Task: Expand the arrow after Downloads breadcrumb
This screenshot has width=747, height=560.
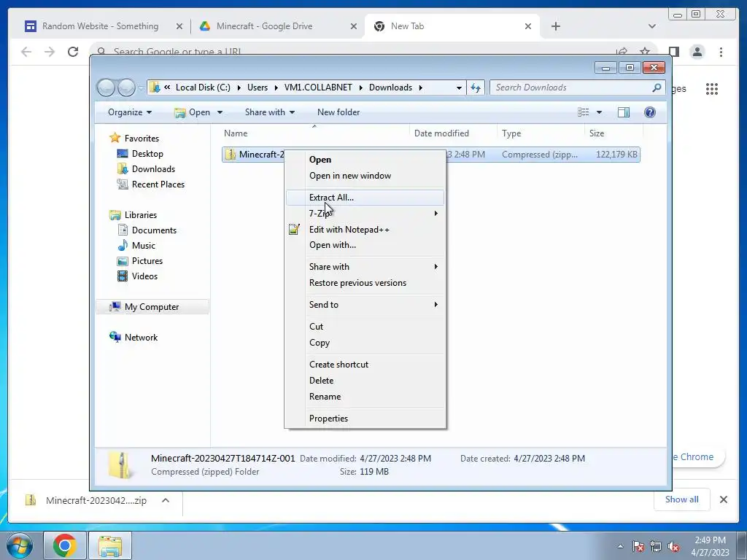Action: click(421, 87)
